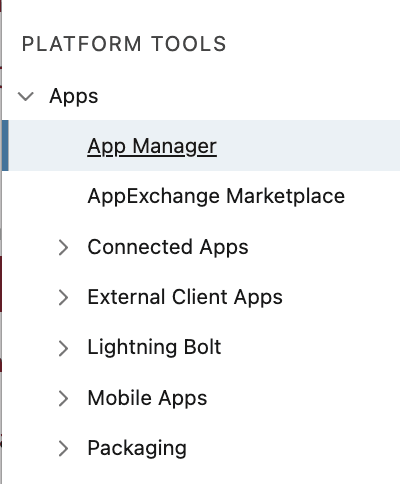Open AppExchange Marketplace
400x484 pixels.
tap(216, 196)
